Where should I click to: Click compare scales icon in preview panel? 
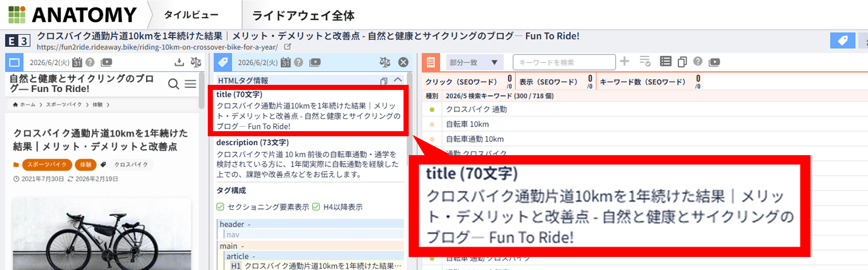coord(196,63)
